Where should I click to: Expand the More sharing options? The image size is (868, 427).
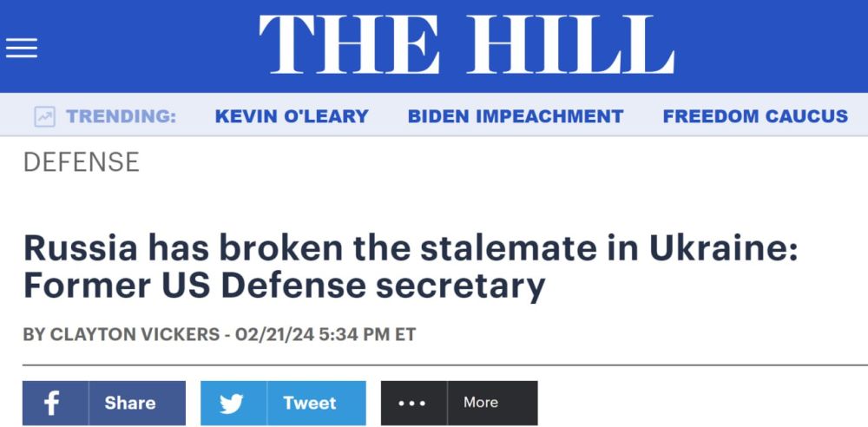[481, 403]
